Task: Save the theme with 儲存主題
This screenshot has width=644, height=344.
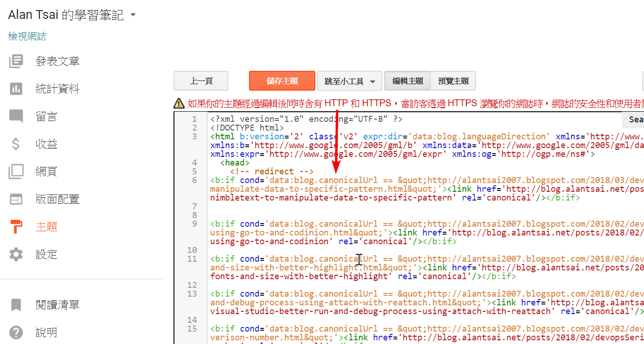Action: [x=282, y=81]
